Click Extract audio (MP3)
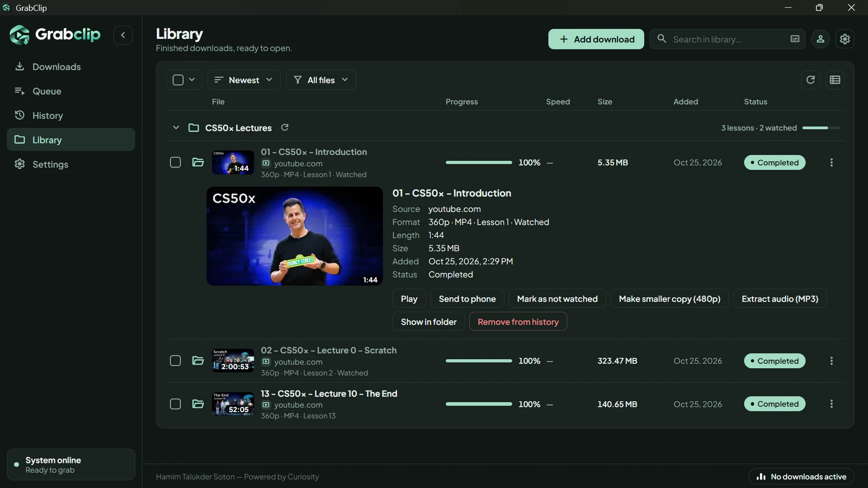This screenshot has height=488, width=868. (x=780, y=299)
